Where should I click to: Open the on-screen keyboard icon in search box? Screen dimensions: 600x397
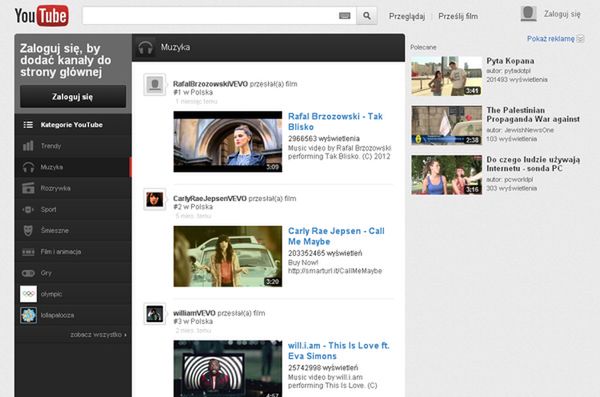point(344,16)
